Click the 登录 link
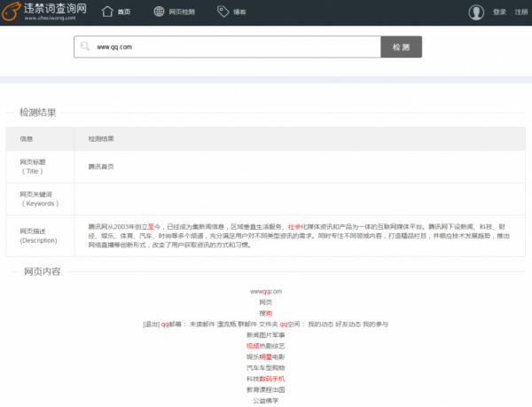 pos(499,12)
